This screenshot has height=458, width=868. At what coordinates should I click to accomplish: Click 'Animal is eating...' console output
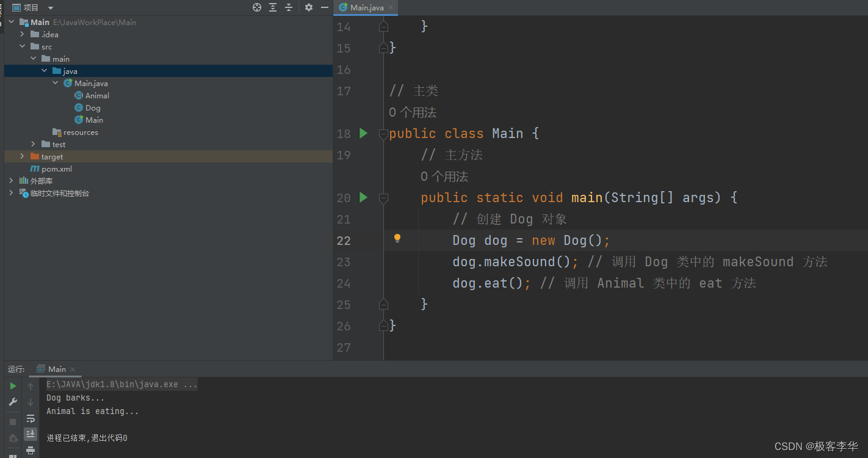point(93,411)
